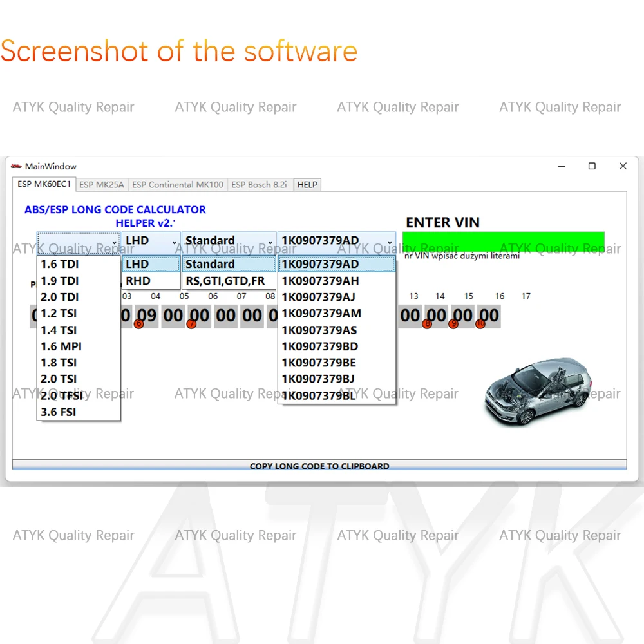Select part number 1K0907379BJ

pyautogui.click(x=337, y=379)
